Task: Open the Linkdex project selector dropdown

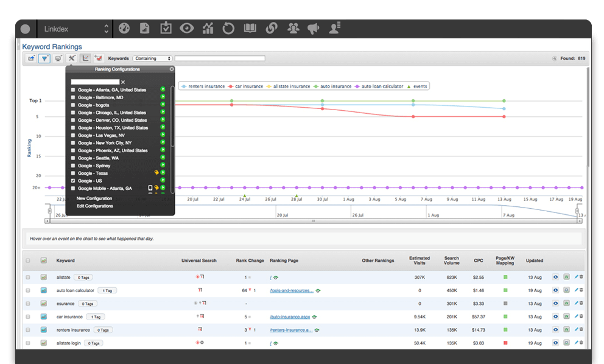Action: click(x=75, y=29)
